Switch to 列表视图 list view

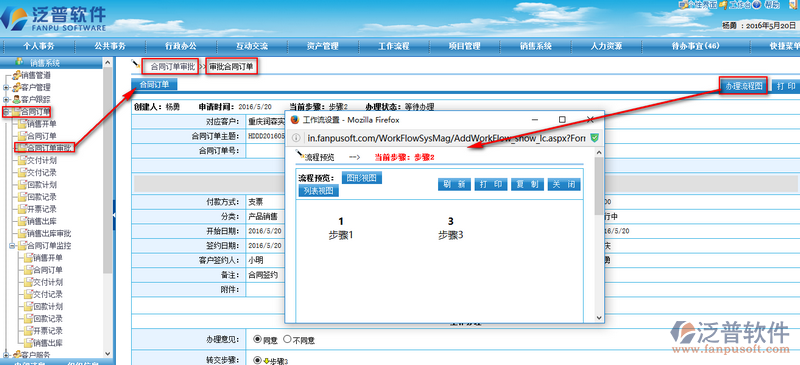pyautogui.click(x=318, y=191)
